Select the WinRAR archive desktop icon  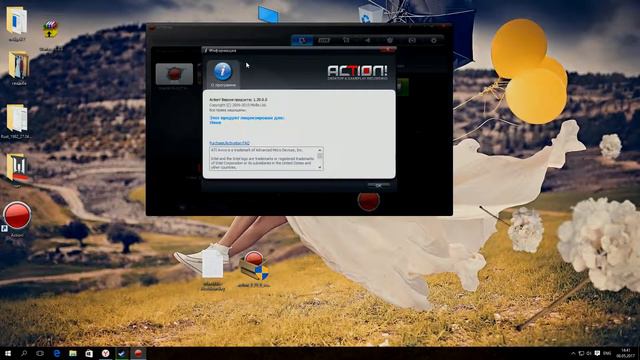pyautogui.click(x=50, y=29)
